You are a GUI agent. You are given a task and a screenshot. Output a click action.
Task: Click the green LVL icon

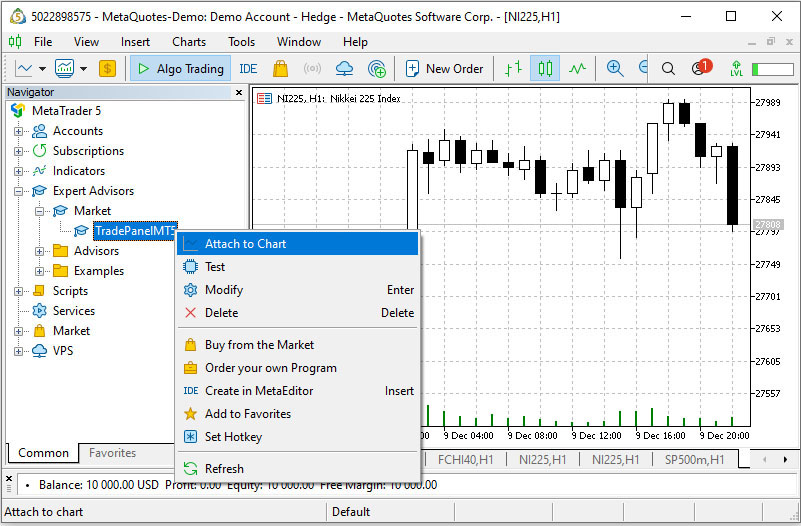pos(736,68)
